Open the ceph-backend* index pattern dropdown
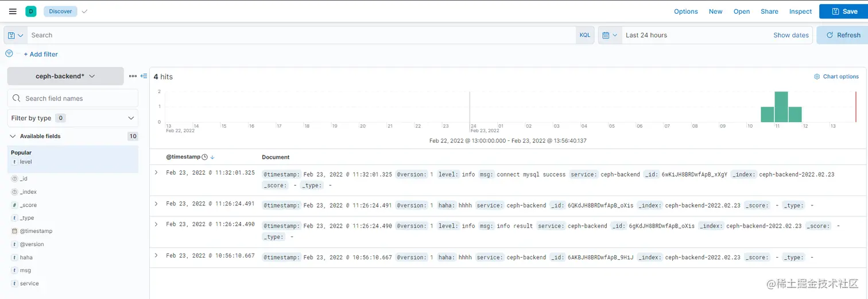 tap(65, 76)
